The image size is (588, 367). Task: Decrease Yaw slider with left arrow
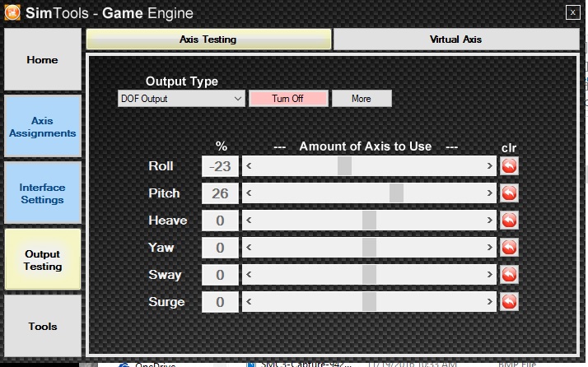coord(249,248)
